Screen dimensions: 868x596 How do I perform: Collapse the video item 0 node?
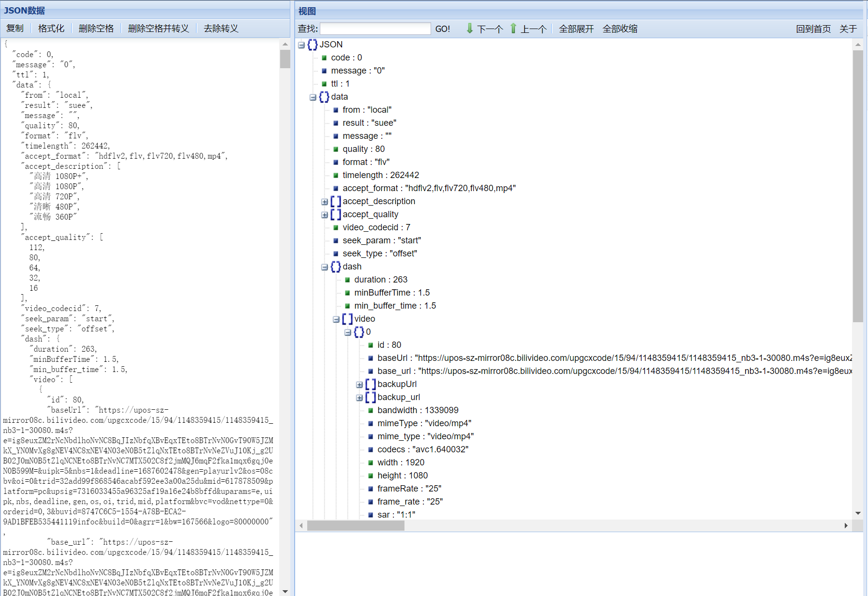click(348, 332)
